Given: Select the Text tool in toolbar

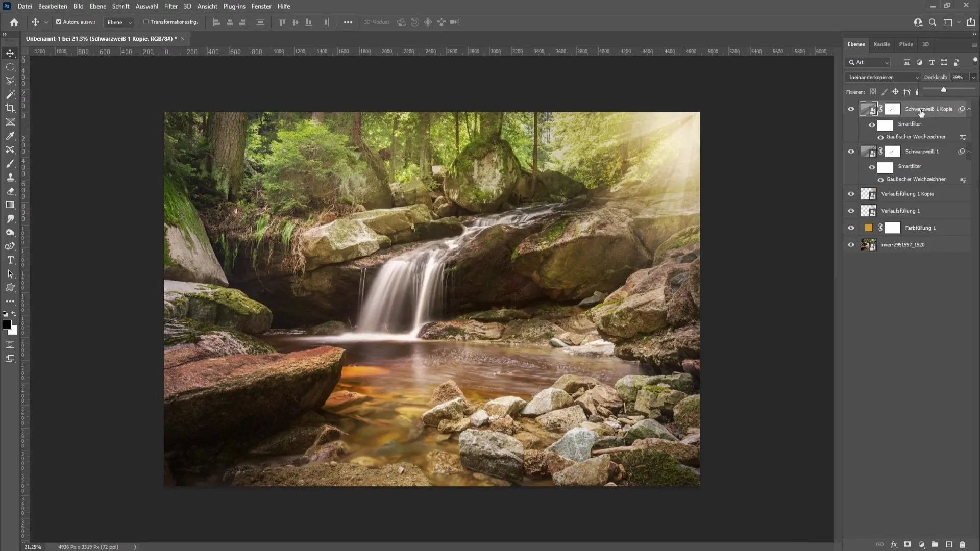Looking at the screenshot, I should [x=10, y=260].
